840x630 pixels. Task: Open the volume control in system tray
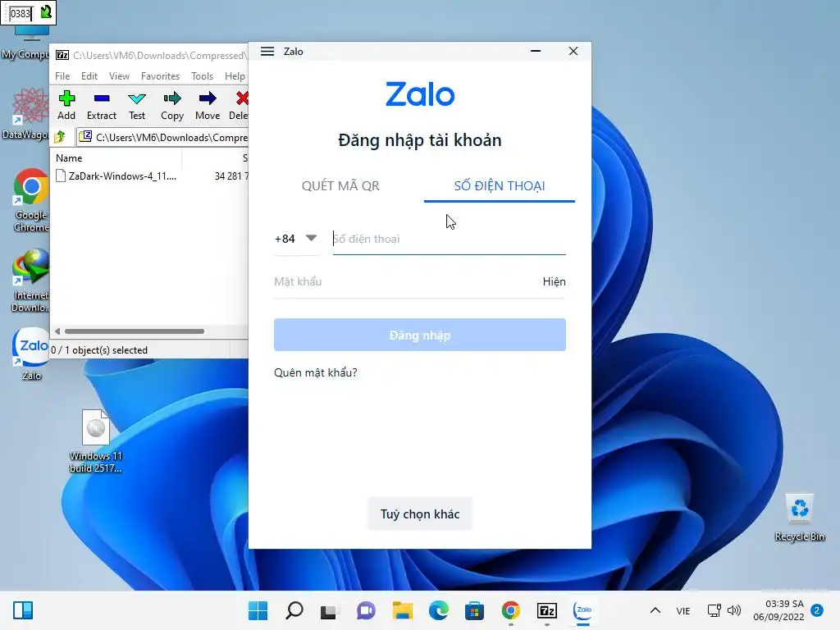(734, 610)
